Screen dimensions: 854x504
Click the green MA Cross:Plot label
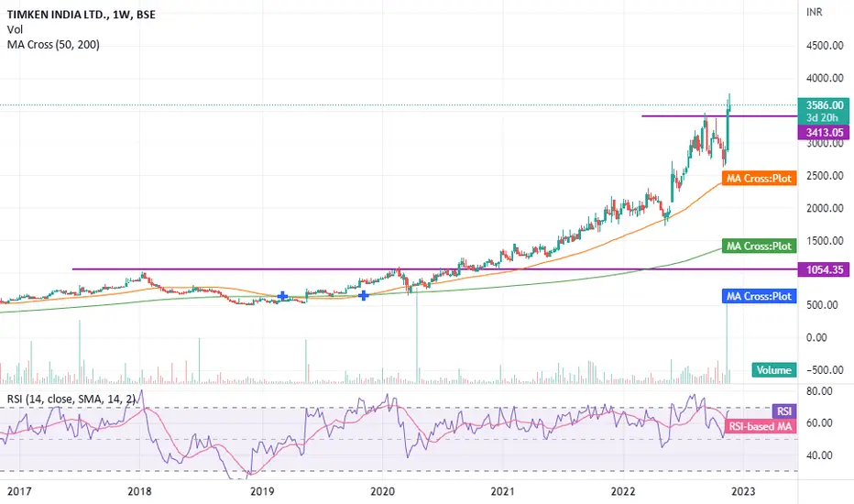coord(760,246)
